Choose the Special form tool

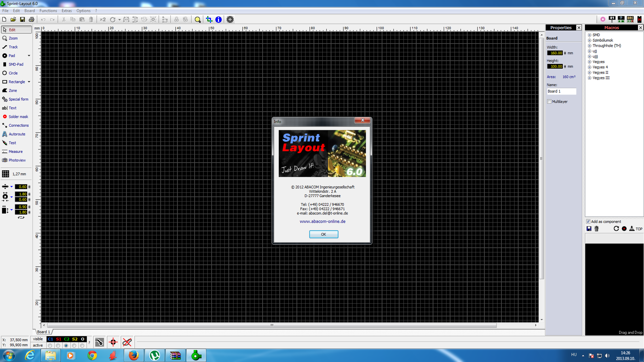tap(16, 99)
